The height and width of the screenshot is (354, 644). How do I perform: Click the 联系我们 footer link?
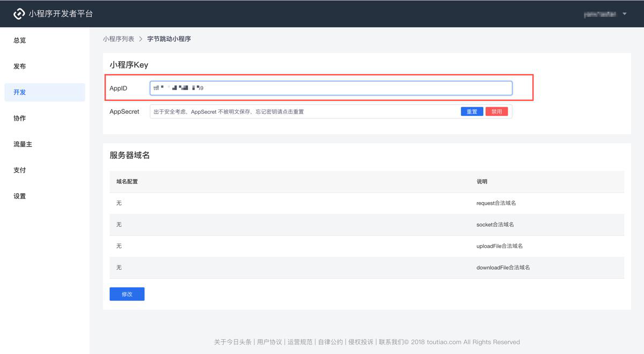(391, 342)
